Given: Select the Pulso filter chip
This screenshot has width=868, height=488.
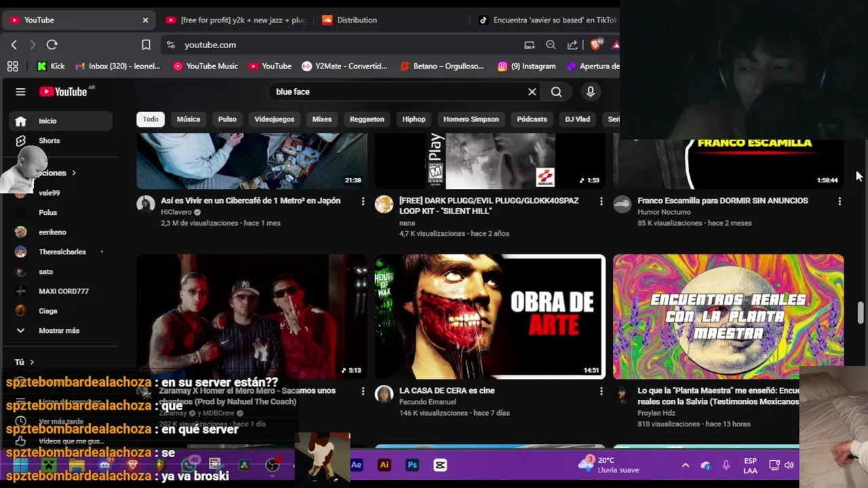Looking at the screenshot, I should click(x=227, y=119).
